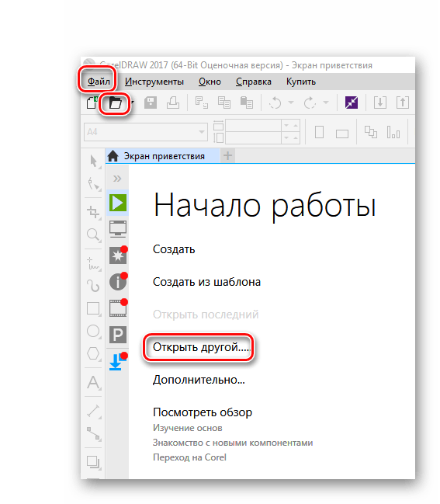440x504 pixels.
Task: Click the green Get Started play icon
Action: pos(118,203)
